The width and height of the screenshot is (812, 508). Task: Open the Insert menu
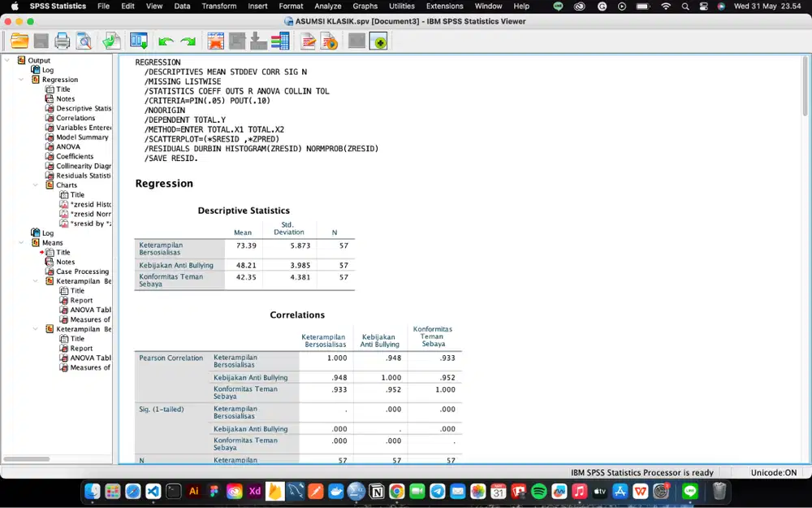(257, 7)
